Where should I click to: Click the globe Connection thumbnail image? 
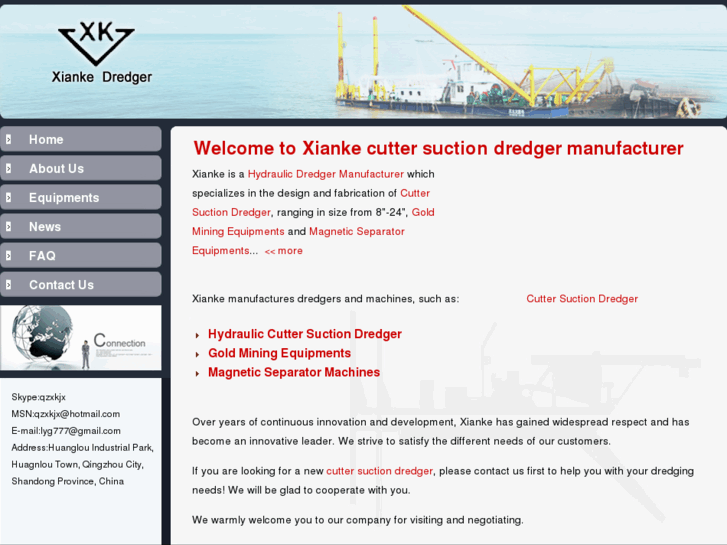[80, 338]
